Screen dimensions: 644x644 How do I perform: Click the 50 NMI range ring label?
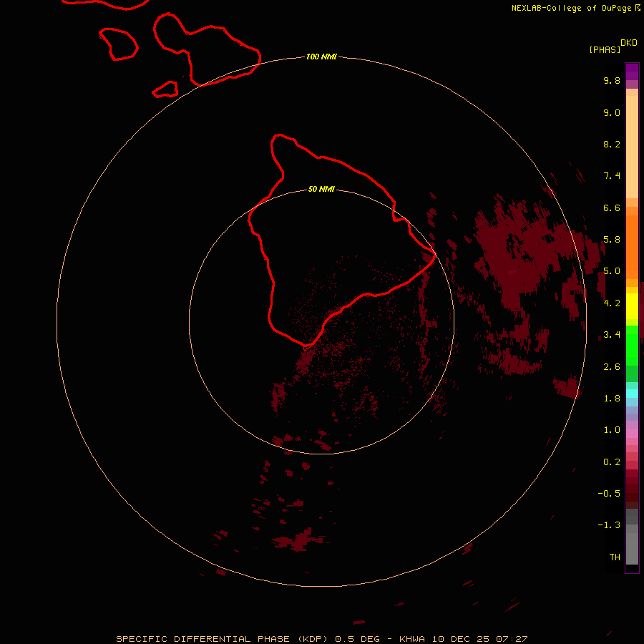coord(321,189)
